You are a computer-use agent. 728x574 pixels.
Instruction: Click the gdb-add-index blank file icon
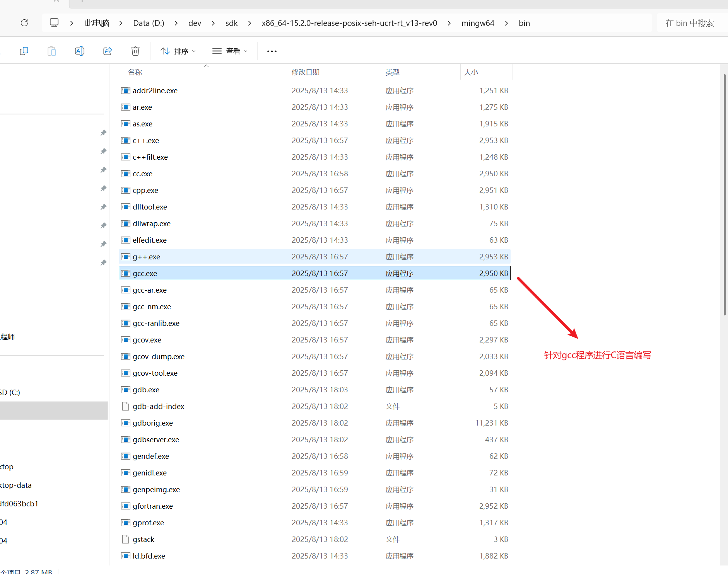point(125,406)
